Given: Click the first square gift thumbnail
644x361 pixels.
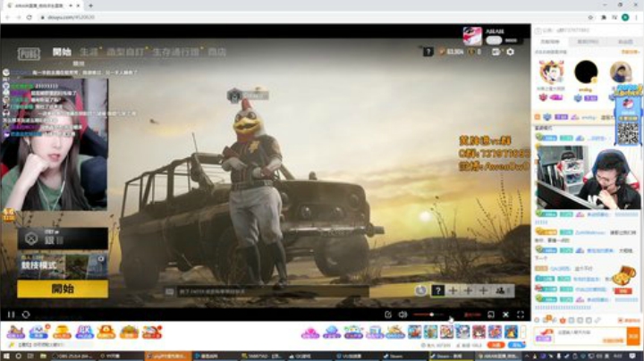Looking at the screenshot, I should click(414, 332).
